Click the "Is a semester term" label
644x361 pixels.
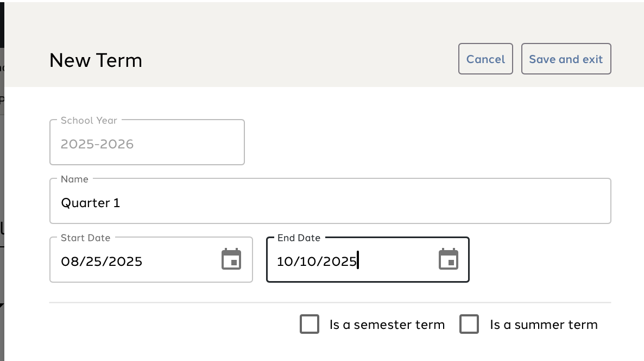(387, 325)
